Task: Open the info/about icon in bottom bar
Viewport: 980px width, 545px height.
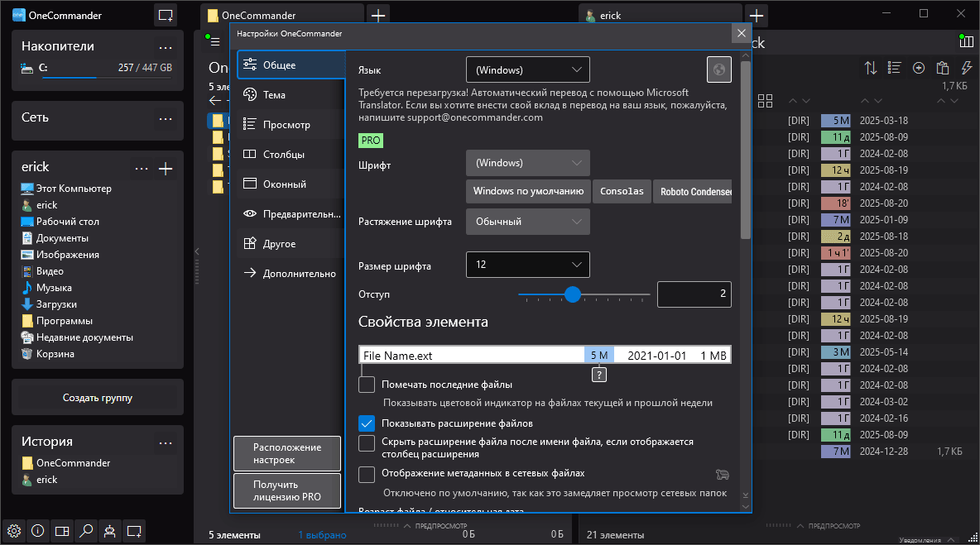Action: coord(37,531)
